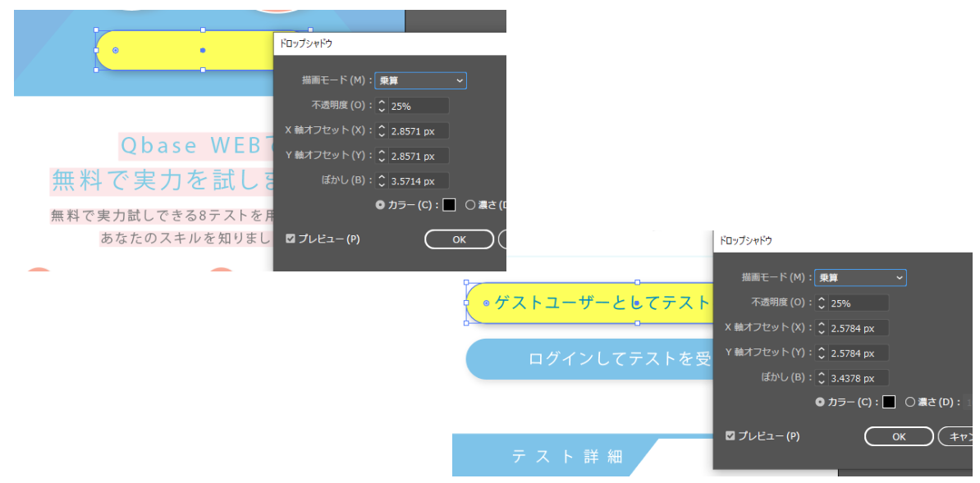The width and height of the screenshot is (980, 483).
Task: Click the black color swatch in the right dialog
Action: click(890, 402)
